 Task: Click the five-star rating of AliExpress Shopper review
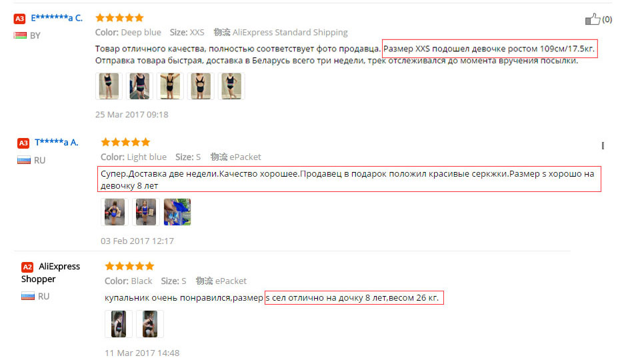click(x=129, y=266)
